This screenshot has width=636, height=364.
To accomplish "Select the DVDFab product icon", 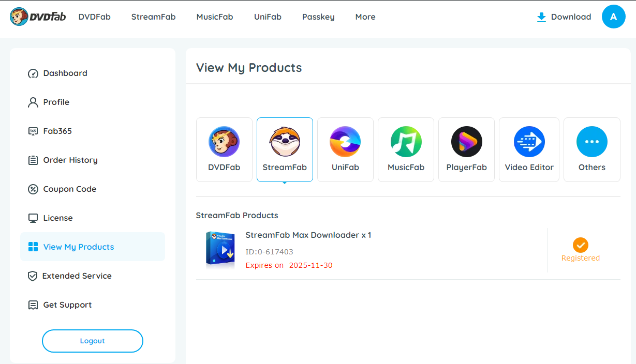I will (224, 142).
